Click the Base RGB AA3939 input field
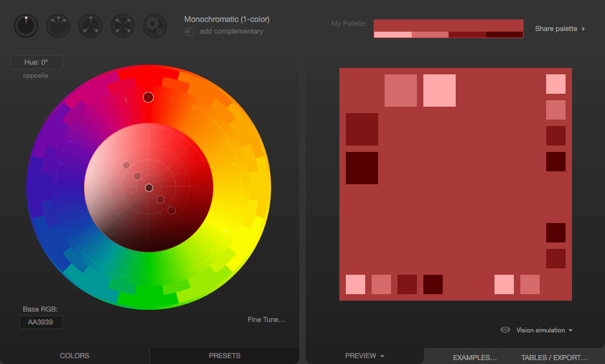The height and width of the screenshot is (364, 605). [x=41, y=322]
